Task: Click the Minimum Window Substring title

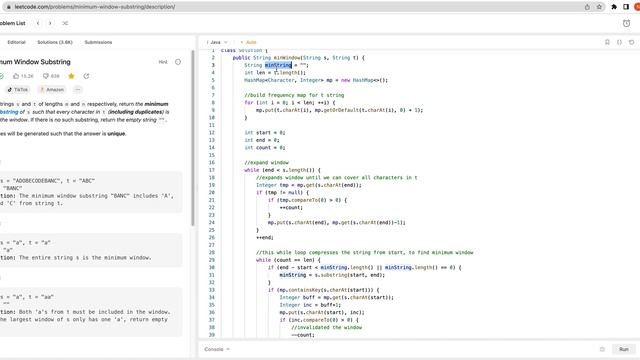Action: tap(35, 62)
